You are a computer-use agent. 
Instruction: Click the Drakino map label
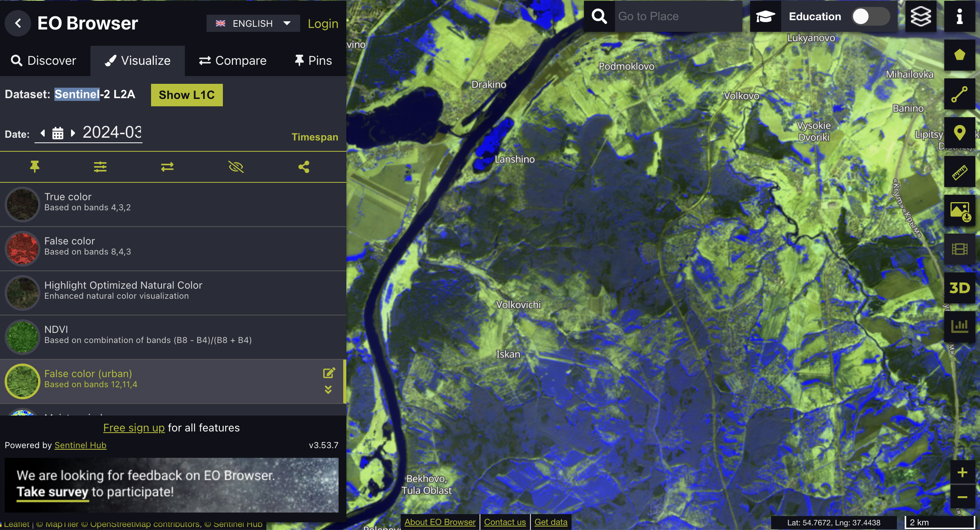pyautogui.click(x=488, y=85)
